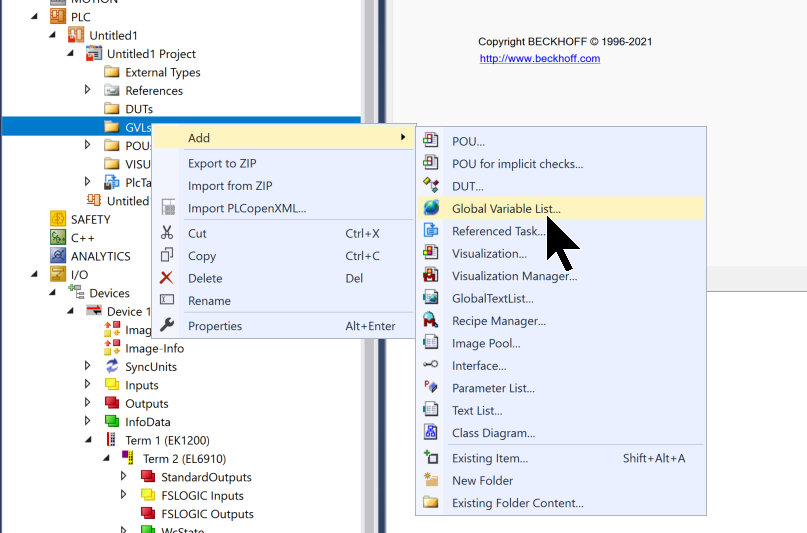This screenshot has width=807, height=533.
Task: Select New Folder entry
Action: (561, 481)
